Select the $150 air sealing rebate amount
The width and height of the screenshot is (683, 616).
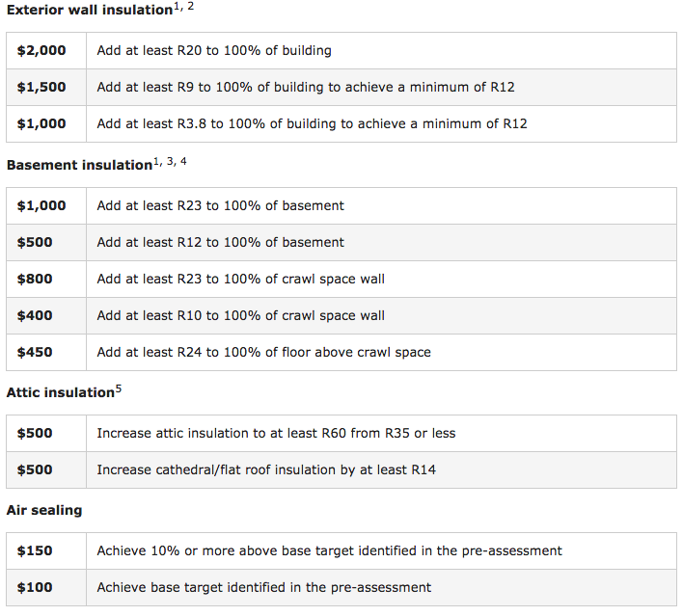pyautogui.click(x=35, y=550)
